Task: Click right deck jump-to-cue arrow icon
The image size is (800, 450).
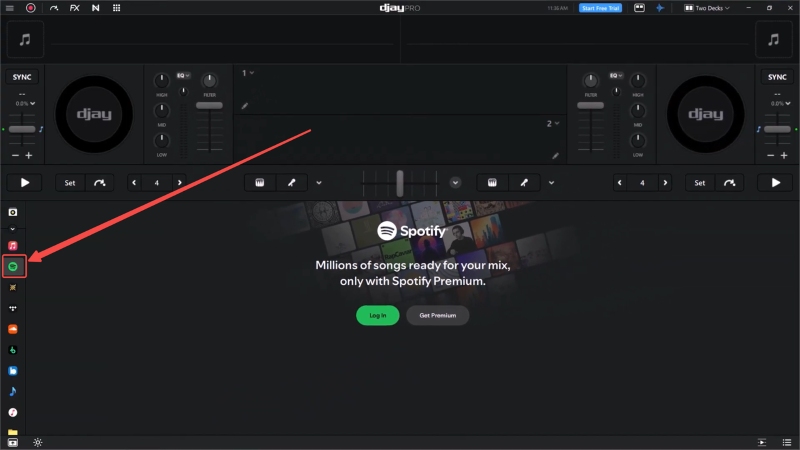Action: point(729,183)
